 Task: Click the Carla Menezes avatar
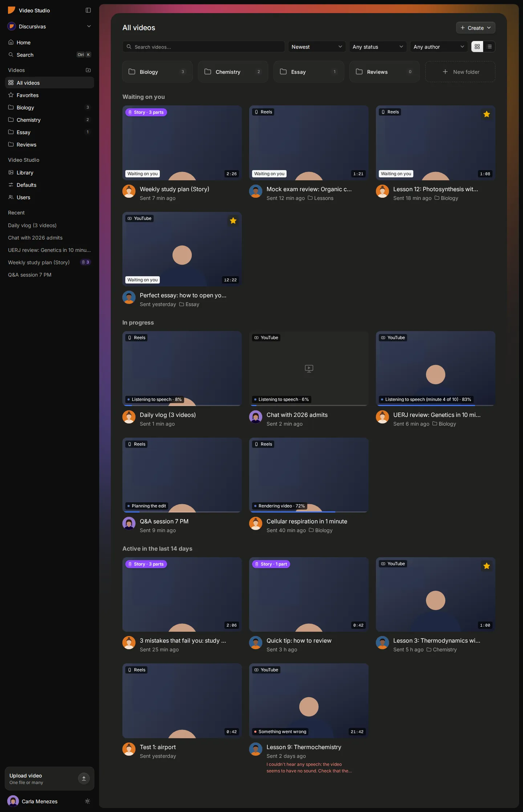(x=13, y=801)
